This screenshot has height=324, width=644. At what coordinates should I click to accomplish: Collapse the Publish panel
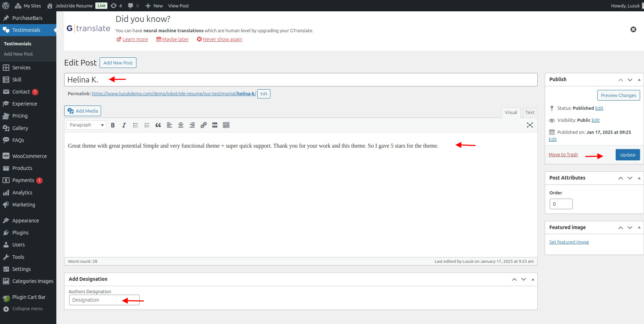[639, 80]
